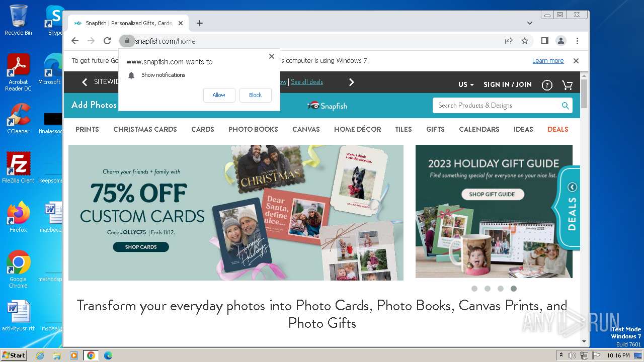Select the first carousel dot
644x362 pixels.
[474, 289]
